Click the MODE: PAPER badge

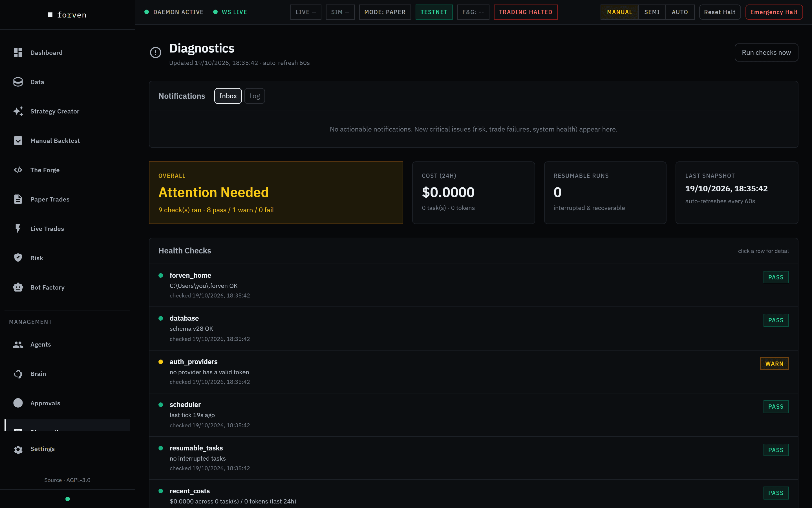[x=385, y=12]
